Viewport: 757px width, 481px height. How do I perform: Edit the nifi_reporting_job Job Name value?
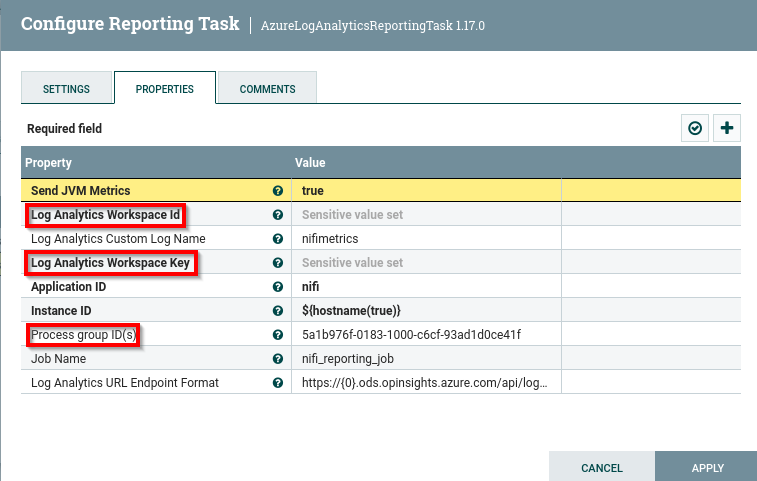426,359
